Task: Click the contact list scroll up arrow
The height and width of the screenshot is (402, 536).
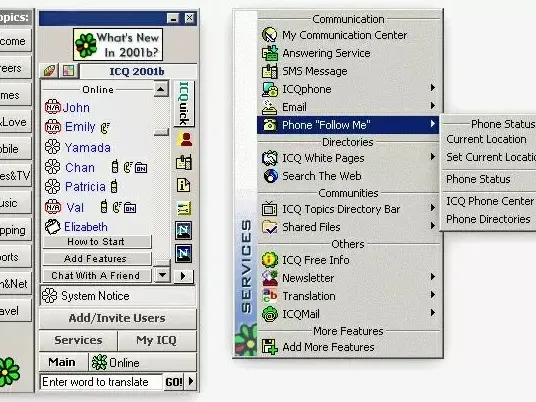Action: (161, 89)
